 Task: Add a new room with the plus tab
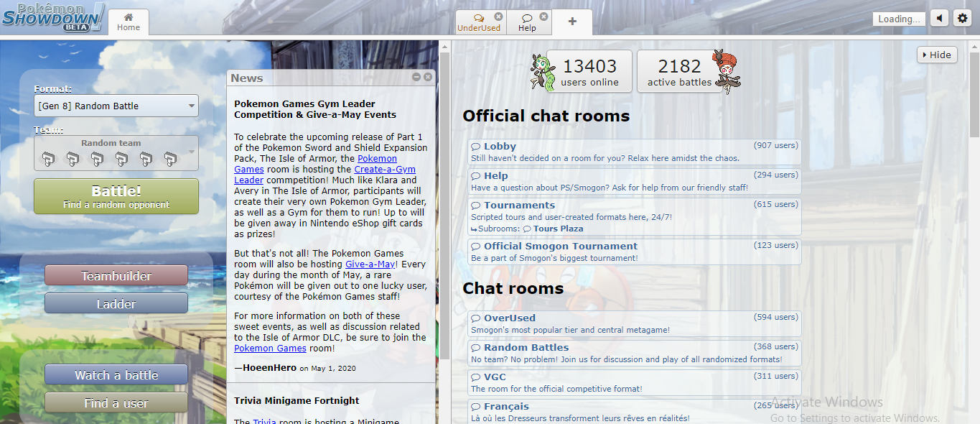click(572, 22)
